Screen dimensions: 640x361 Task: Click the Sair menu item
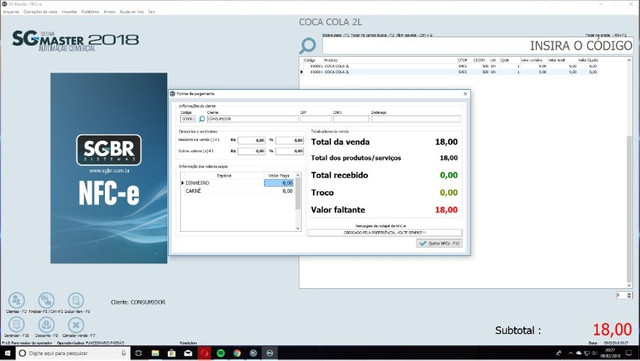(151, 12)
